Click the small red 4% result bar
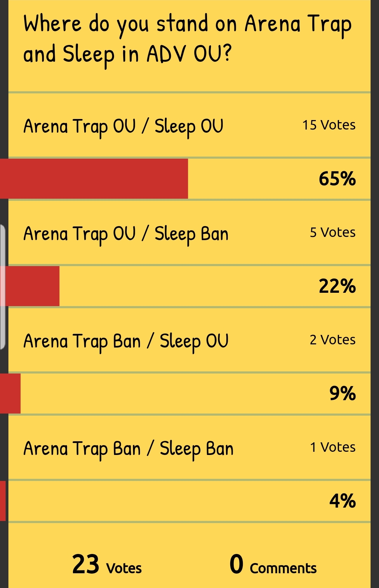 point(3,501)
